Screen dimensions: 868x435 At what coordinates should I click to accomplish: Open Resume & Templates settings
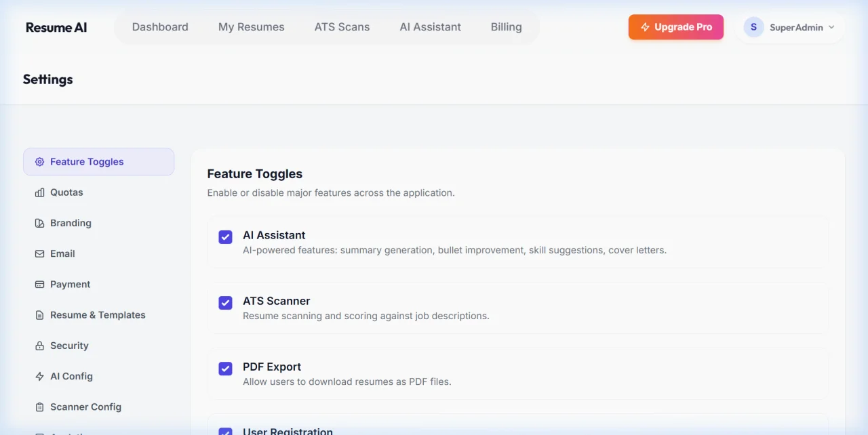pos(99,315)
